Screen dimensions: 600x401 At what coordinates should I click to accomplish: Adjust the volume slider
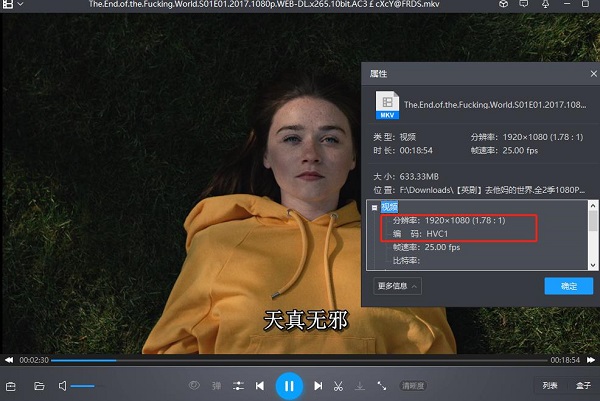(x=82, y=386)
